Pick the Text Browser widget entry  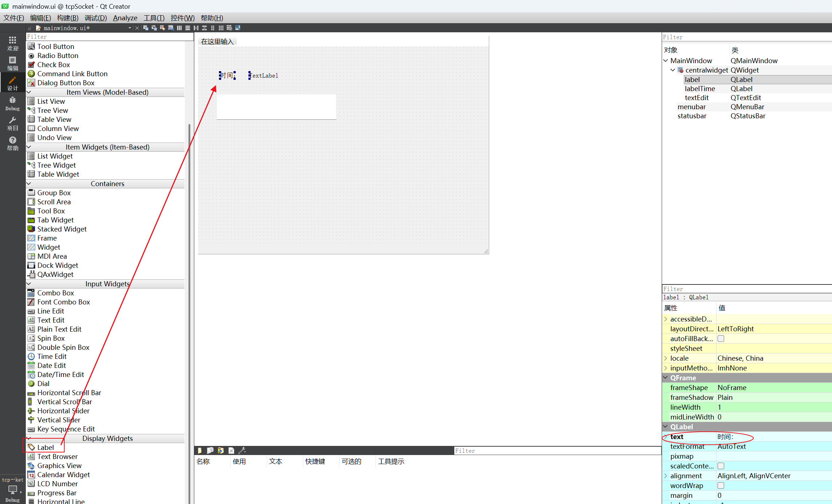pos(57,456)
